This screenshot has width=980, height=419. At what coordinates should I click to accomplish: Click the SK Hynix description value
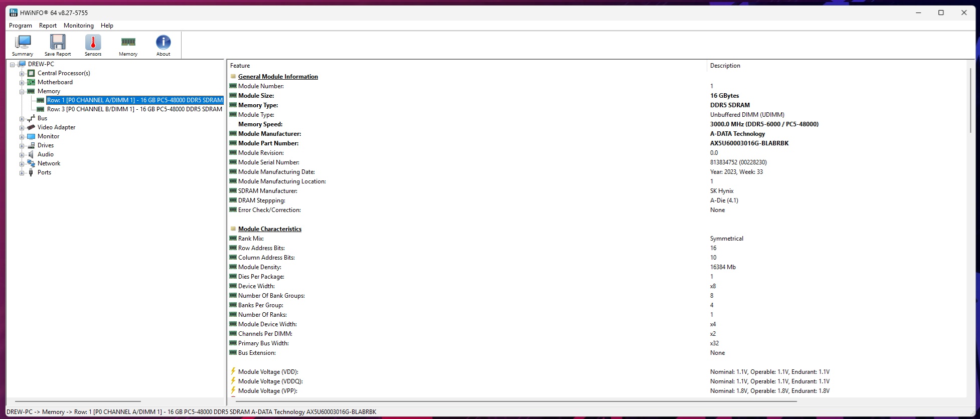722,191
